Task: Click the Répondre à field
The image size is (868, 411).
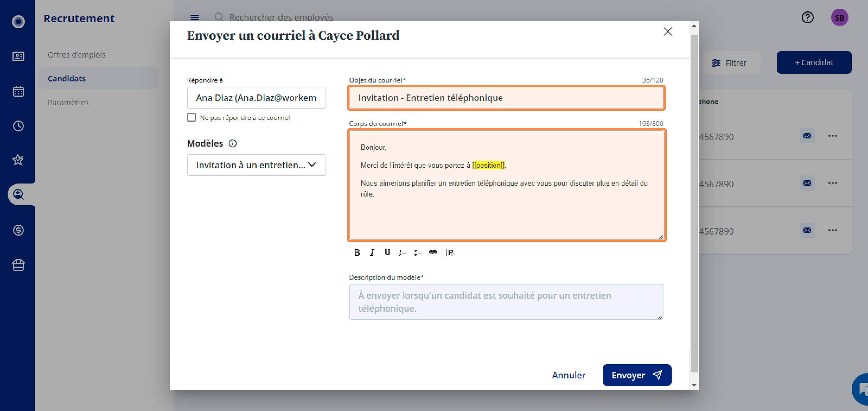Action: tap(256, 97)
